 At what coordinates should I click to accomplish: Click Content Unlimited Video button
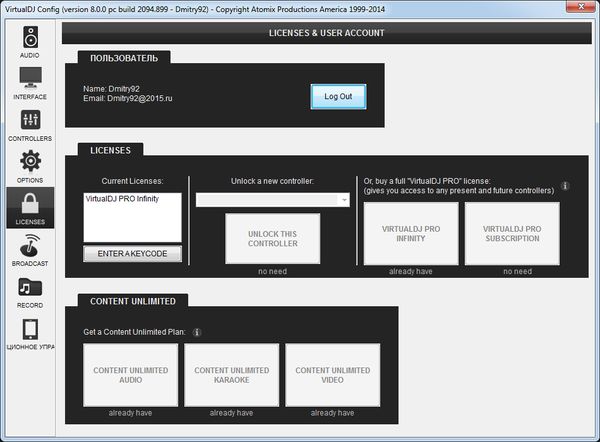tap(333, 375)
